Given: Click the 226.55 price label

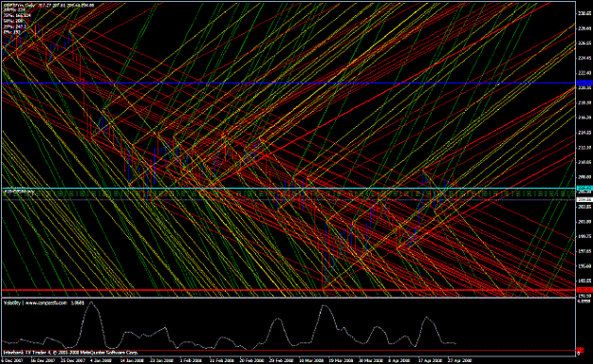Looking at the screenshot, I should point(584,43).
